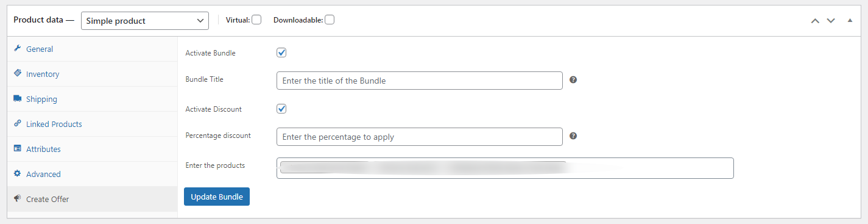Enable the Virtual product checkbox
This screenshot has height=224, width=868.
pos(256,20)
